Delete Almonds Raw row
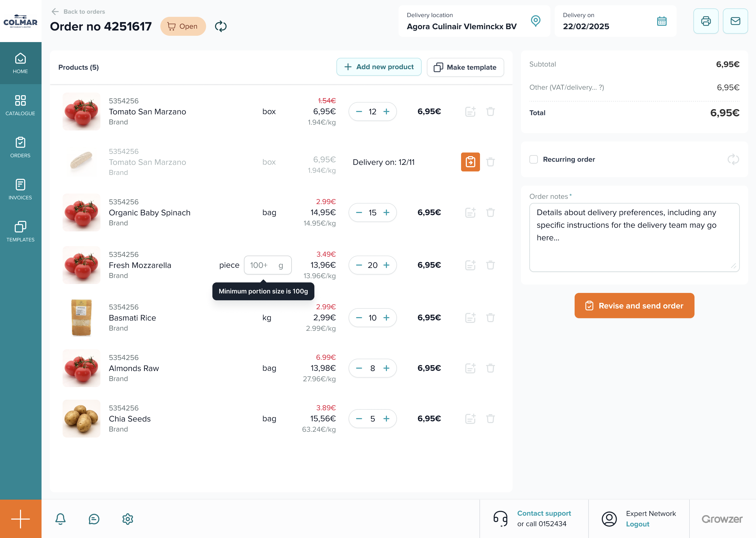Image resolution: width=756 pixels, height=538 pixels. [x=491, y=368]
